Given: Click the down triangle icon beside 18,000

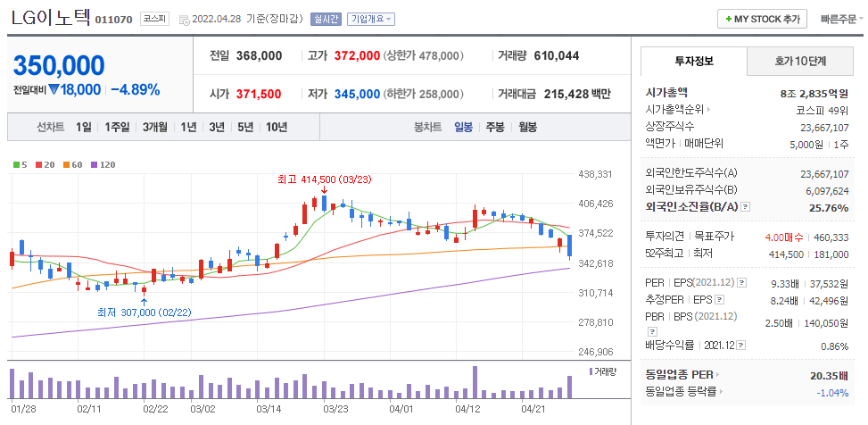Looking at the screenshot, I should 54,89.
